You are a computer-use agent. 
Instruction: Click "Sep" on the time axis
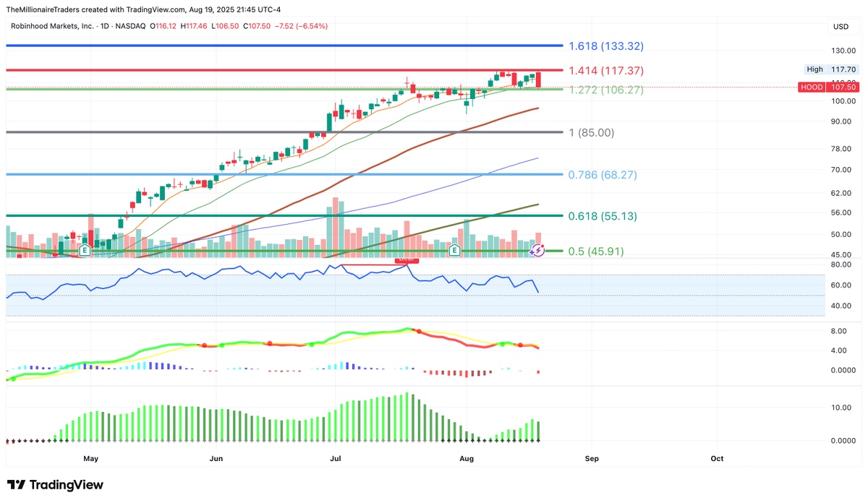592,458
